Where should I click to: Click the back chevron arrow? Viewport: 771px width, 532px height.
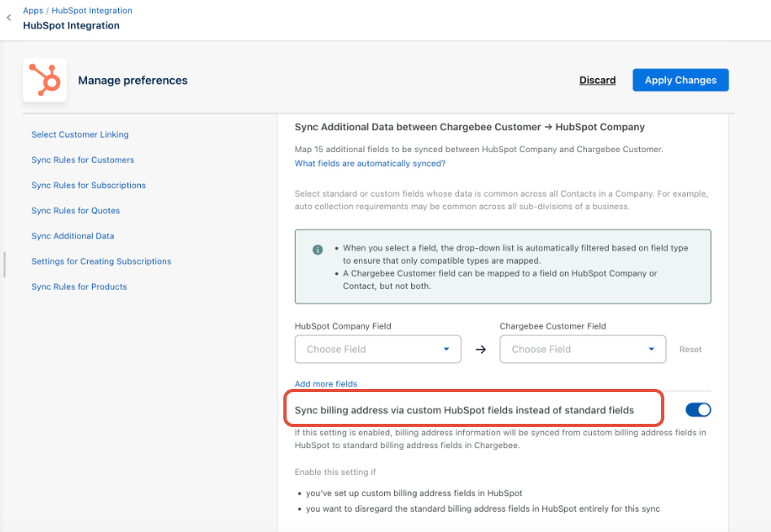(x=9, y=18)
